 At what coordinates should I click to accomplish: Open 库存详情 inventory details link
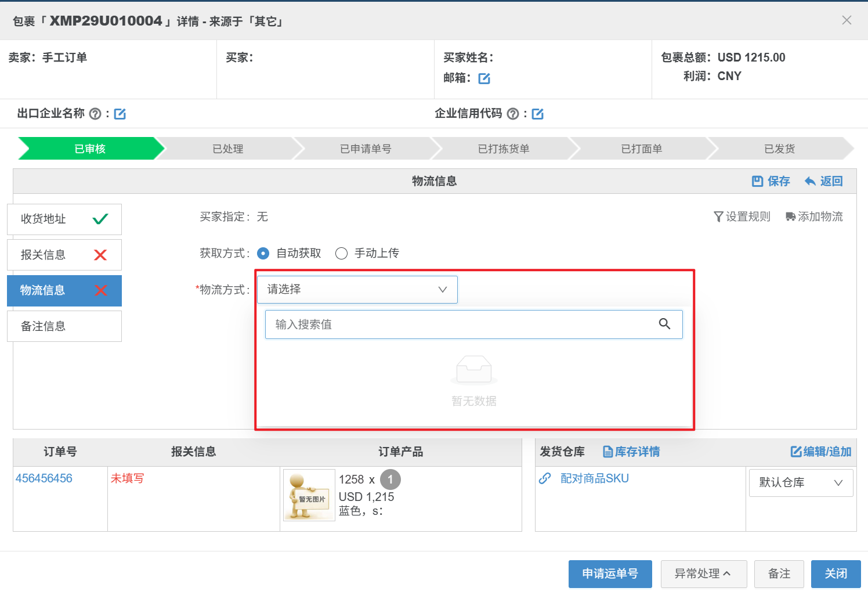[x=631, y=452]
